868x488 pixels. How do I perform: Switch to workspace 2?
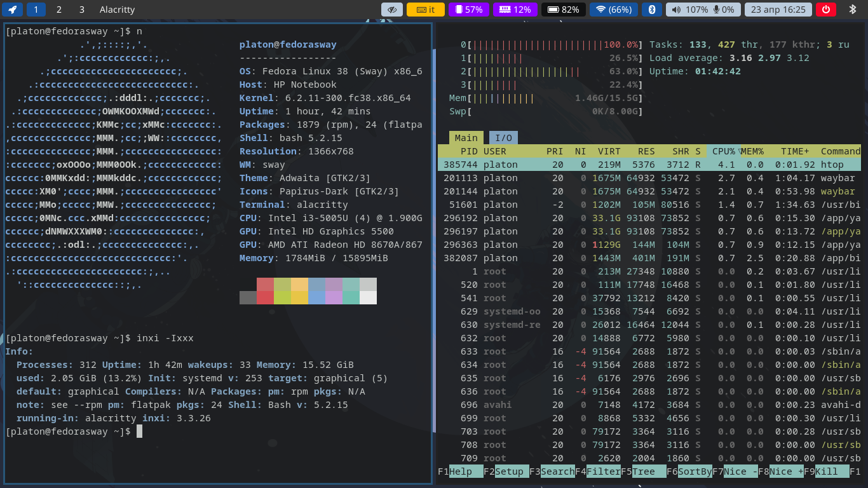click(x=59, y=10)
